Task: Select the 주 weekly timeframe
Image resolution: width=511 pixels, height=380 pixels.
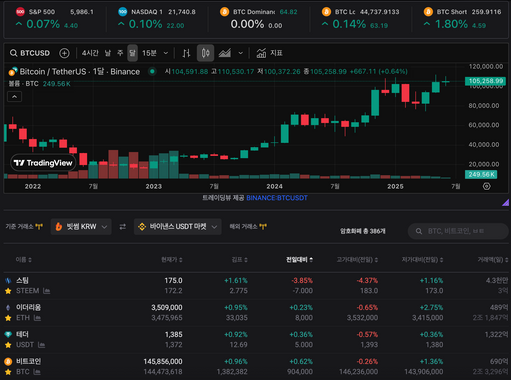Action: [120, 53]
